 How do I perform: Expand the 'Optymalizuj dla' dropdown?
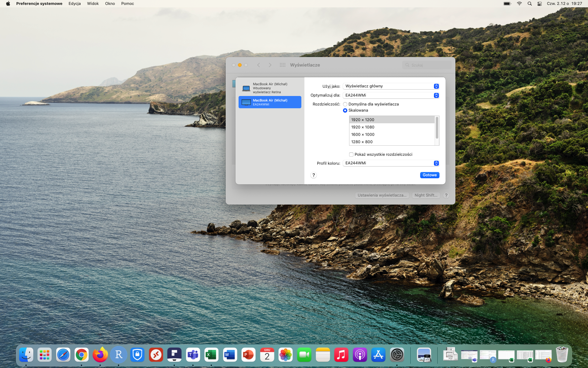point(391,95)
